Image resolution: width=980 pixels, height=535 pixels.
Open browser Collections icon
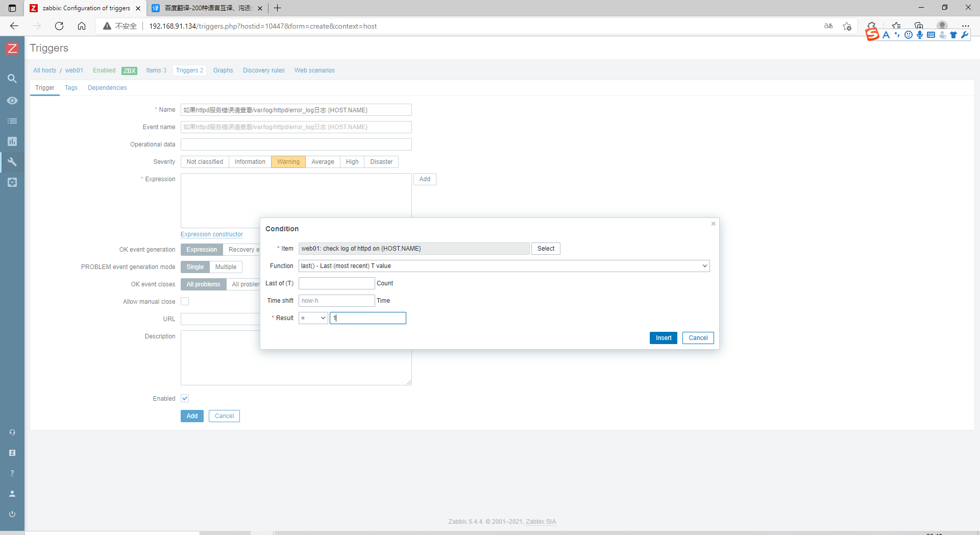(919, 25)
